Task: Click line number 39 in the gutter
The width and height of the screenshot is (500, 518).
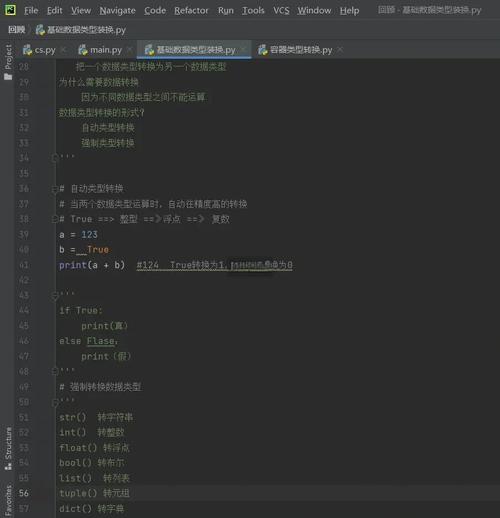Action: 24,234
